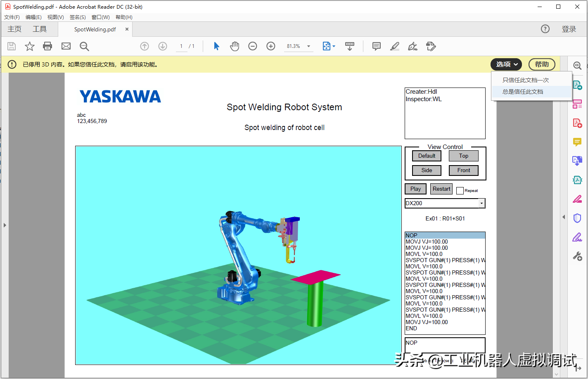Image resolution: width=588 pixels, height=379 pixels.
Task: Open the Create PDF sidebar tool
Action: (577, 123)
